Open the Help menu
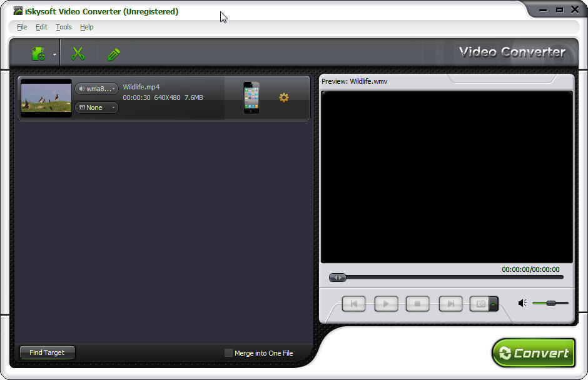Screen dimensions: 588x380 point(86,27)
